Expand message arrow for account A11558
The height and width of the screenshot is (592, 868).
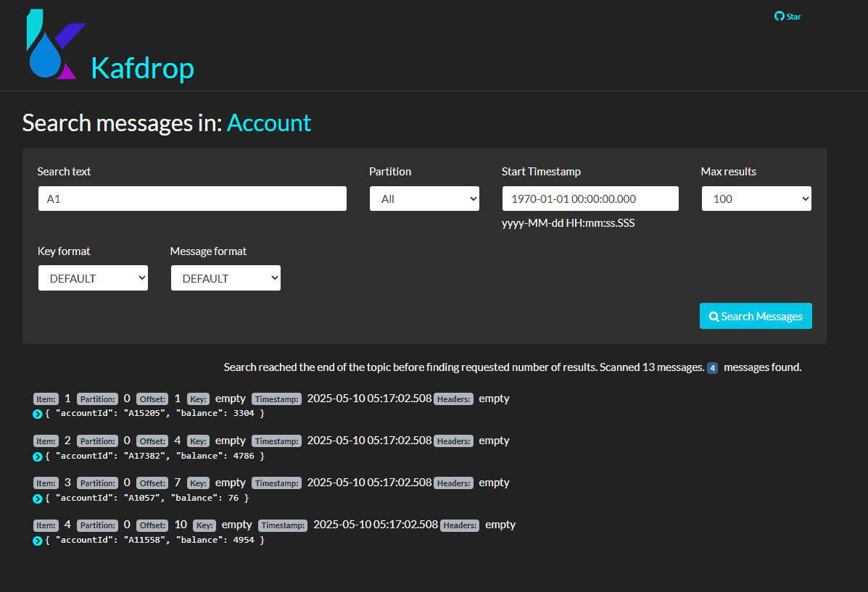(38, 541)
